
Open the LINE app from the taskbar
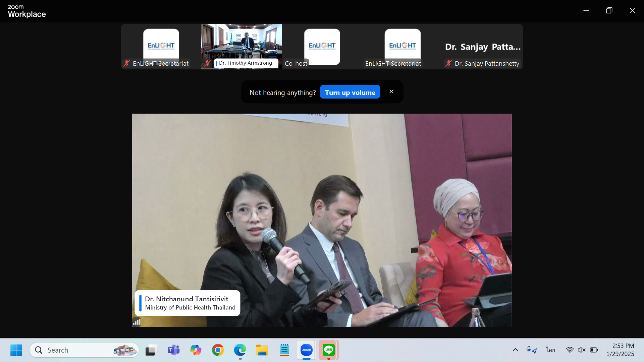coord(328,350)
